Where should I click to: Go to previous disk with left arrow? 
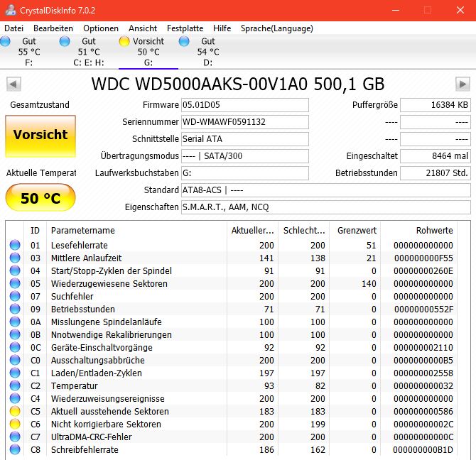13,84
